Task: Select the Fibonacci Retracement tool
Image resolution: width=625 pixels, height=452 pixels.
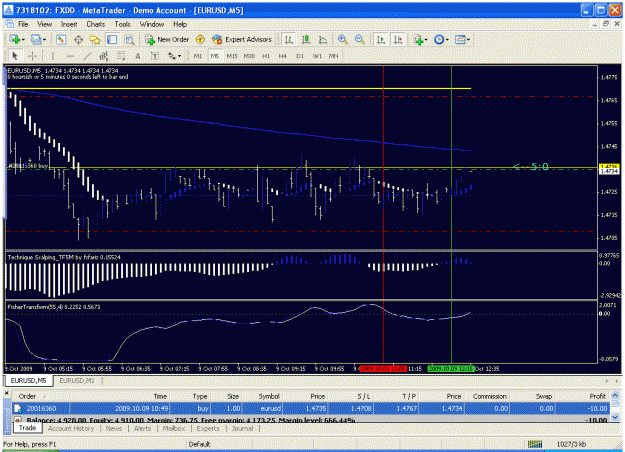Action: click(x=121, y=56)
